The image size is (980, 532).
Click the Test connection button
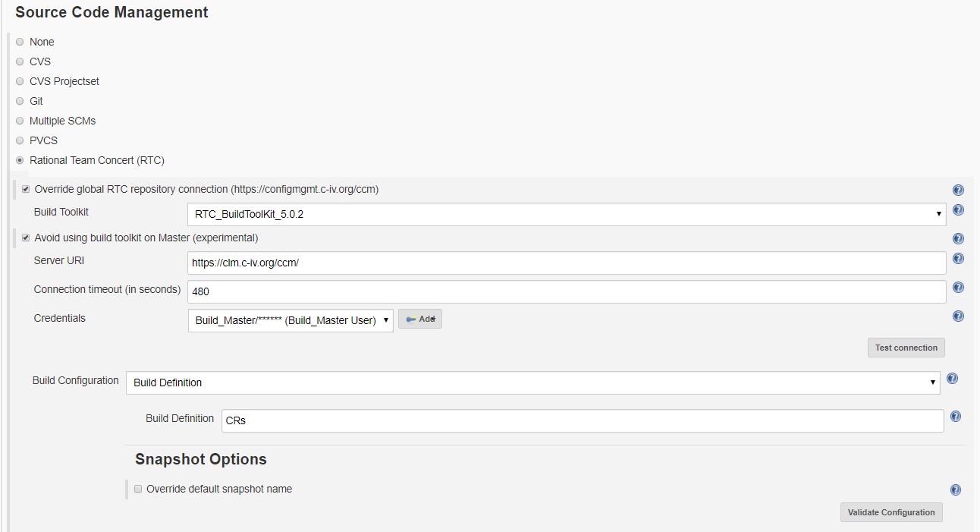point(906,348)
